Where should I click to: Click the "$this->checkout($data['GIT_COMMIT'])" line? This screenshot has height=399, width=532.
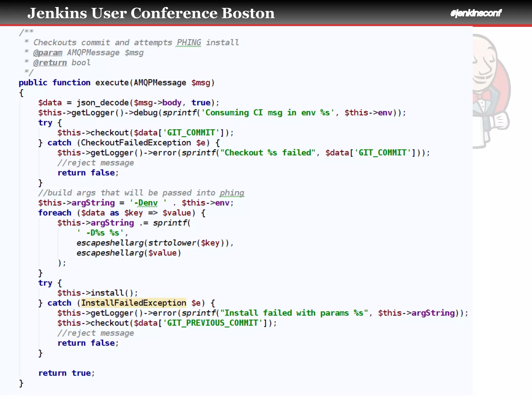coord(145,133)
